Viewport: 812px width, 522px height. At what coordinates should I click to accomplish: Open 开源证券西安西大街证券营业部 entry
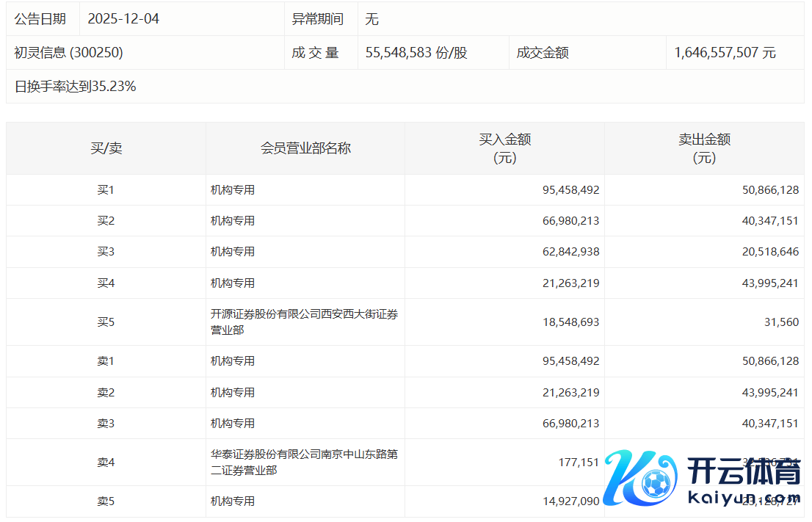point(304,322)
